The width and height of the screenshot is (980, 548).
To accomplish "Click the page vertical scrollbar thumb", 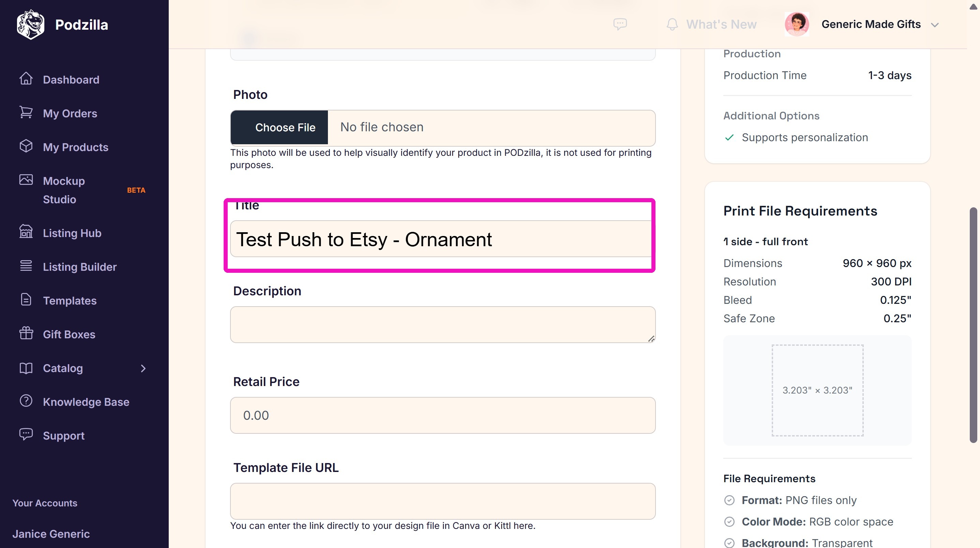I will pyautogui.click(x=973, y=325).
